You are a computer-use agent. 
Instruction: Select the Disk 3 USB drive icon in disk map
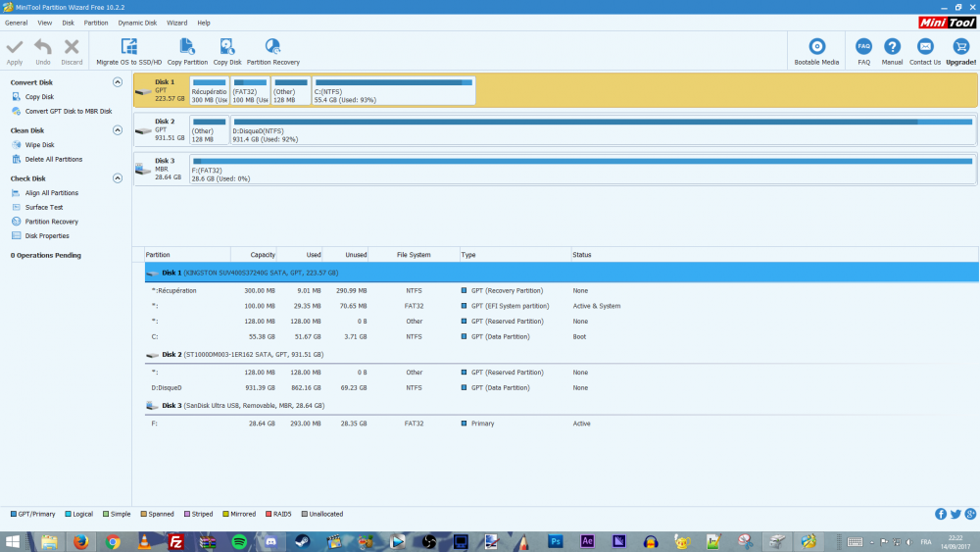tap(143, 170)
